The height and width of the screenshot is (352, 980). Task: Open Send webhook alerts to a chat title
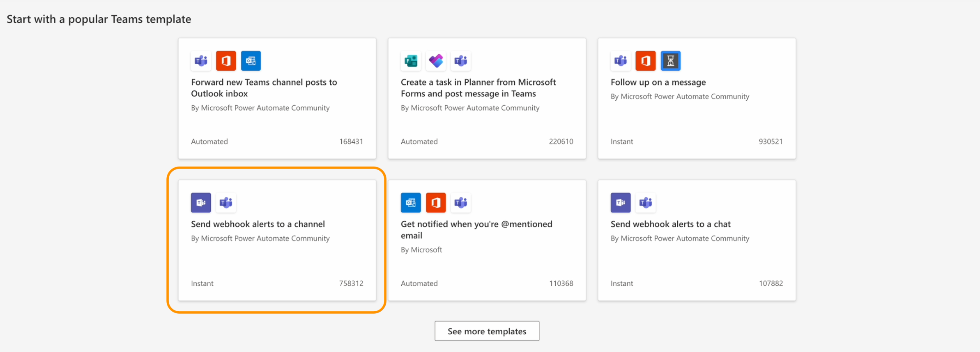click(670, 224)
